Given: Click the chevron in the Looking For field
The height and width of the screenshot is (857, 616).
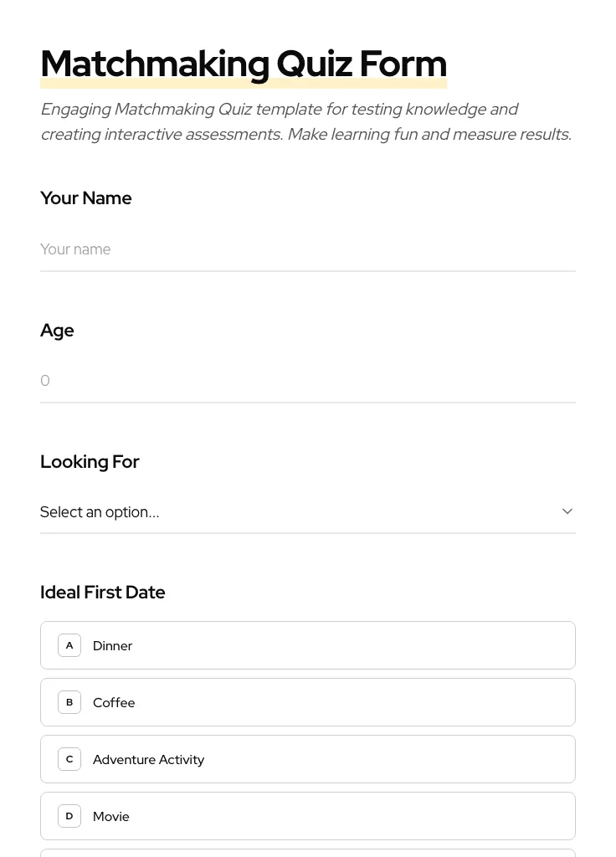Looking at the screenshot, I should click(567, 511).
